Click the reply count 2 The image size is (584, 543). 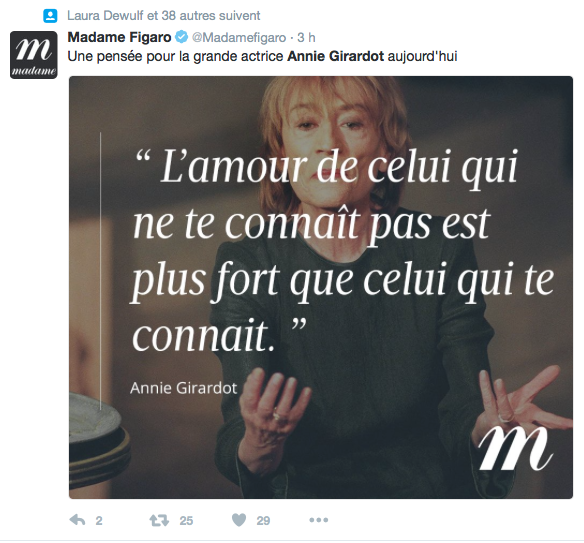click(x=99, y=520)
